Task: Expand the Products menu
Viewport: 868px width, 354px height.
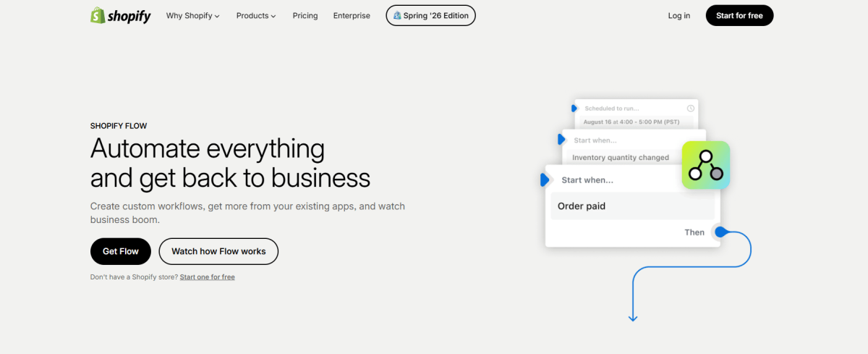Action: [x=256, y=16]
